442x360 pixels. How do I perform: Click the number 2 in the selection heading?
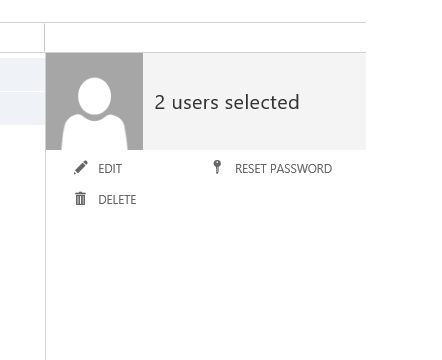(160, 102)
